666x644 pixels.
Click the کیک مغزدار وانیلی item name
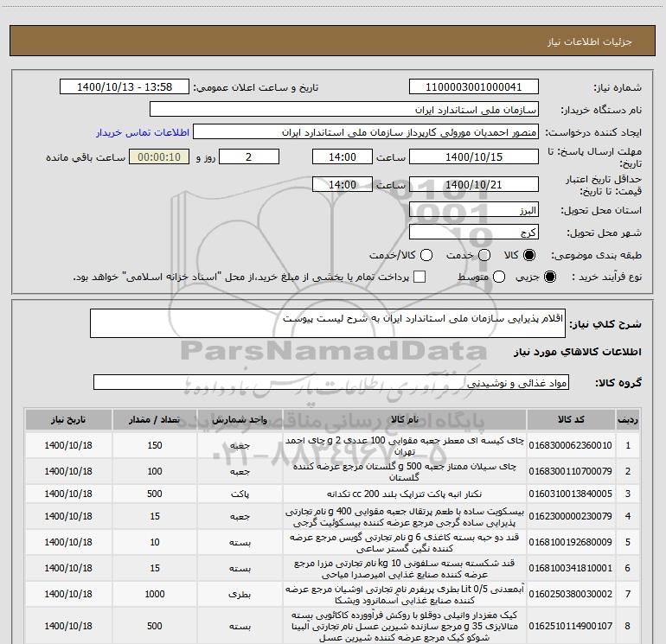pos(405,626)
